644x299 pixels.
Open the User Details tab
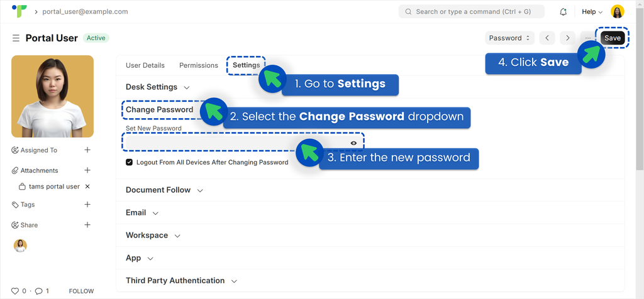pyautogui.click(x=145, y=65)
